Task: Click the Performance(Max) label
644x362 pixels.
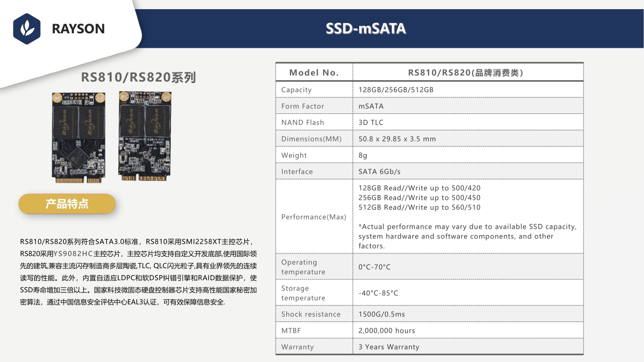Action: 314,217
